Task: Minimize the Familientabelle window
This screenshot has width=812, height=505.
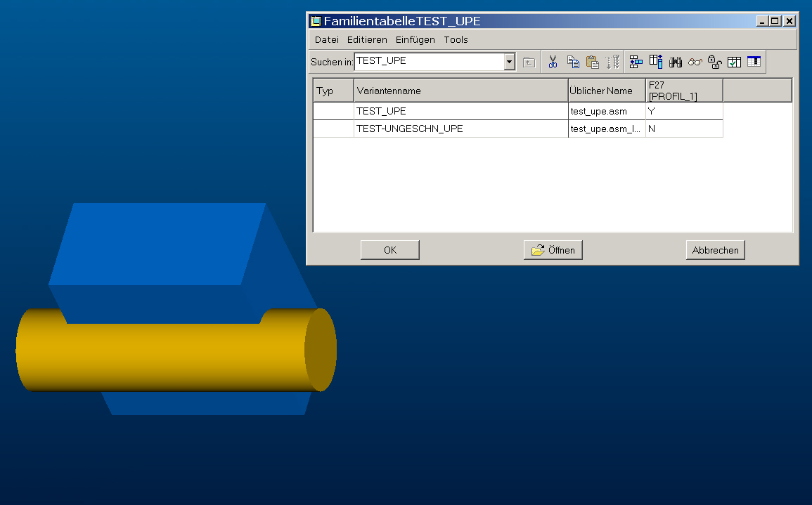Action: pyautogui.click(x=762, y=21)
